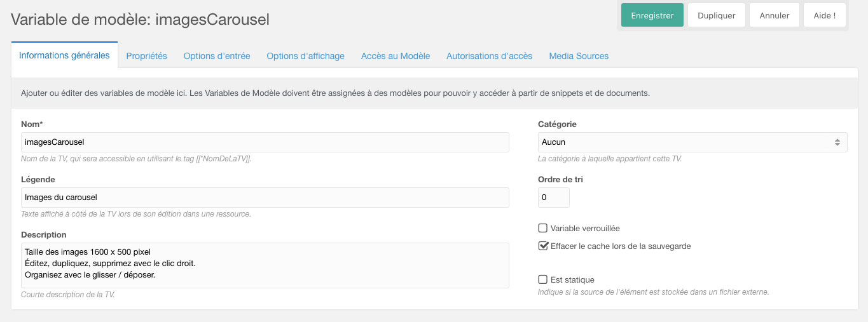Select the Informations générales tab
This screenshot has height=322, width=868.
pyautogui.click(x=64, y=55)
